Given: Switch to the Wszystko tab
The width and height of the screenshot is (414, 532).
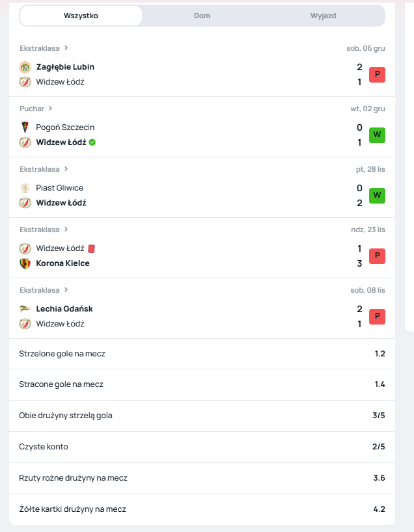Looking at the screenshot, I should pos(81,16).
